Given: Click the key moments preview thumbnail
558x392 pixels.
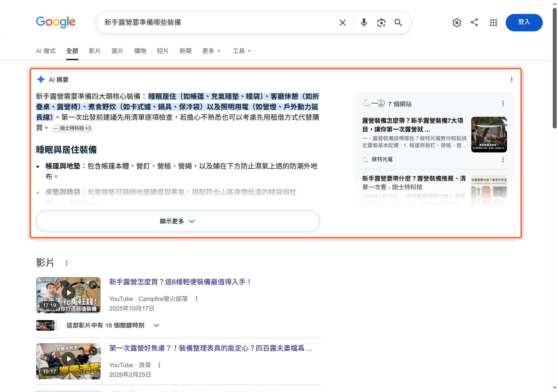Looking at the screenshot, I should 46,325.
